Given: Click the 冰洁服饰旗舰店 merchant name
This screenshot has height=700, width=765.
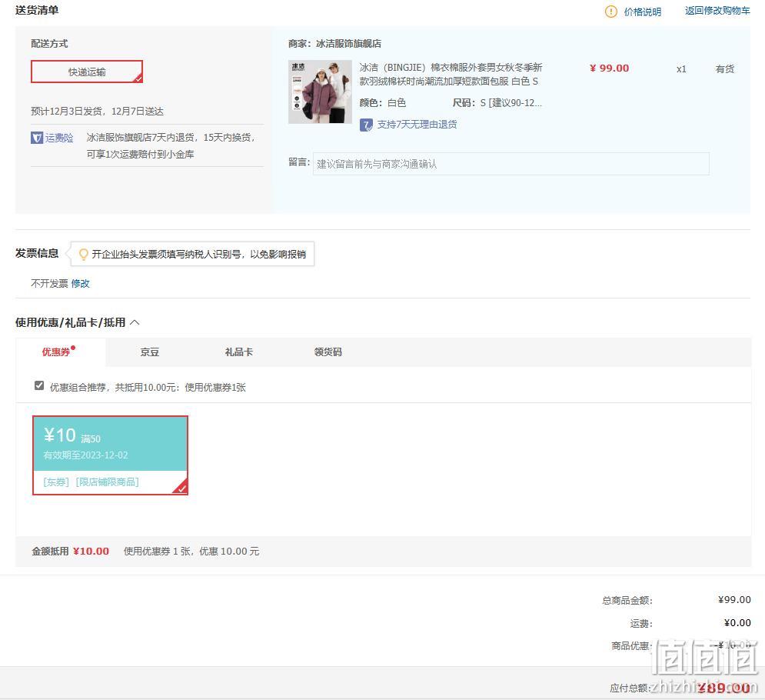Looking at the screenshot, I should [x=348, y=43].
